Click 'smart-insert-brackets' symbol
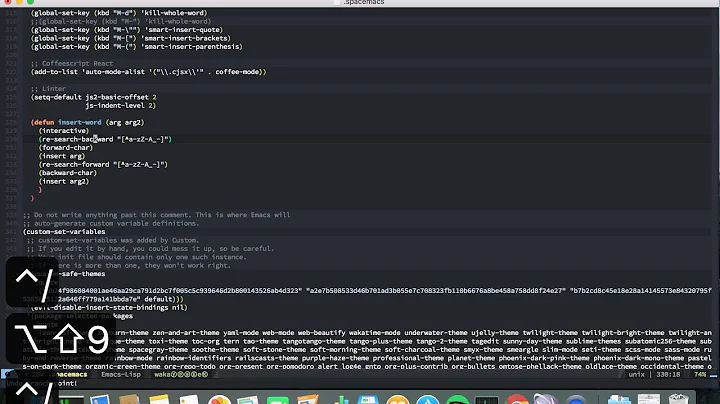Screen dimensions: 720x404 click(187, 38)
